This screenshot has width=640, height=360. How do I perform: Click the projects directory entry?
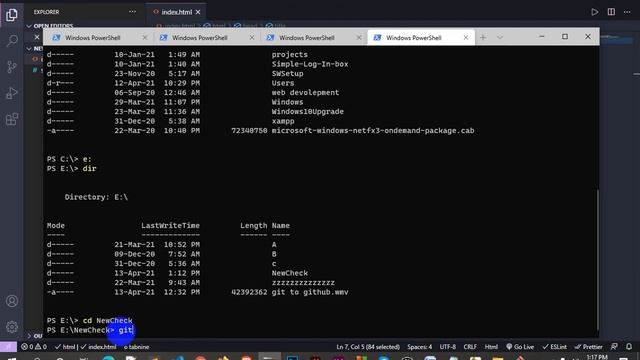289,55
